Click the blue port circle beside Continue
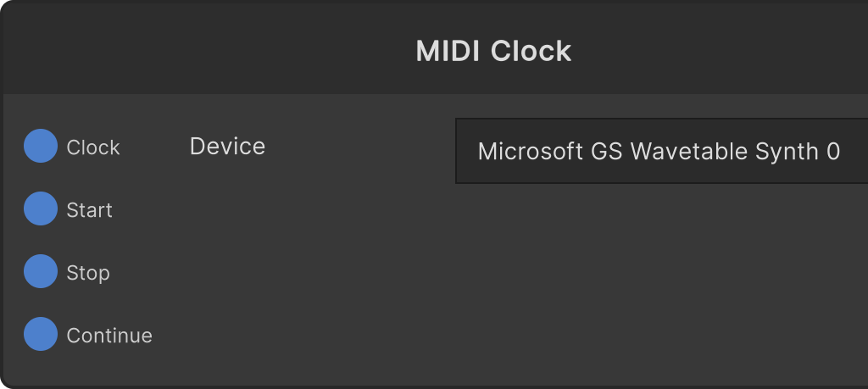 point(41,334)
